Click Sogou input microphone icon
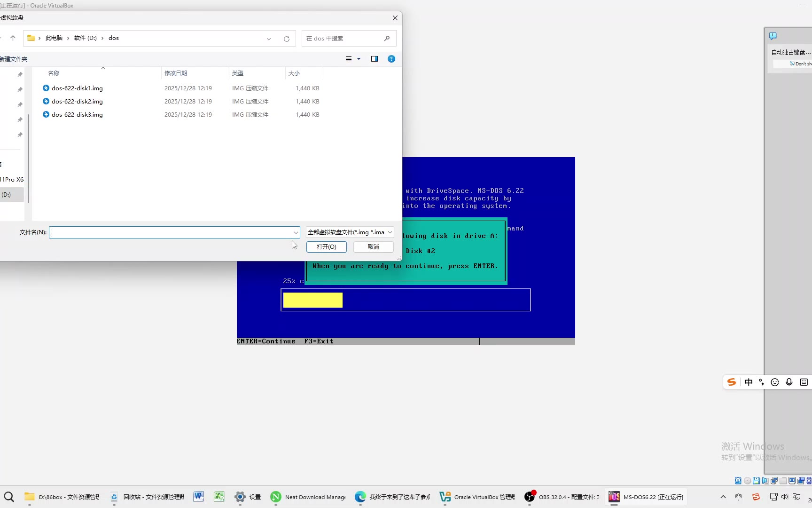The width and height of the screenshot is (812, 508). [789, 382]
